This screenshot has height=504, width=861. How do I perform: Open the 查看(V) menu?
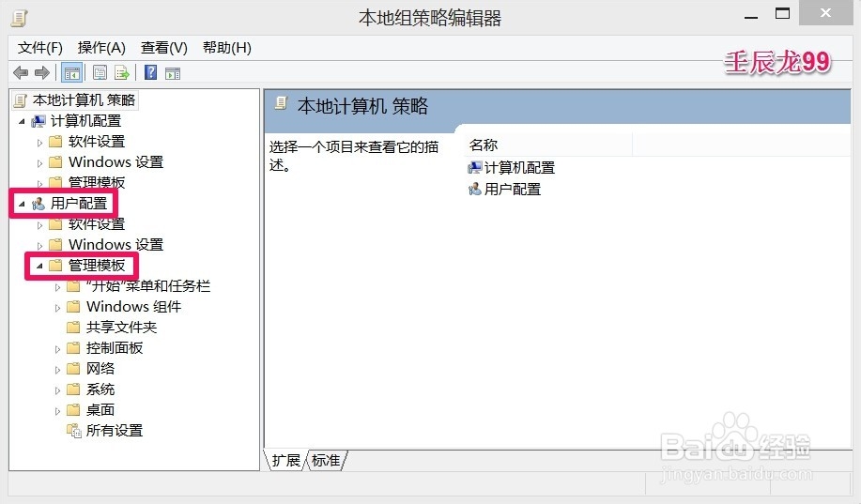point(164,48)
